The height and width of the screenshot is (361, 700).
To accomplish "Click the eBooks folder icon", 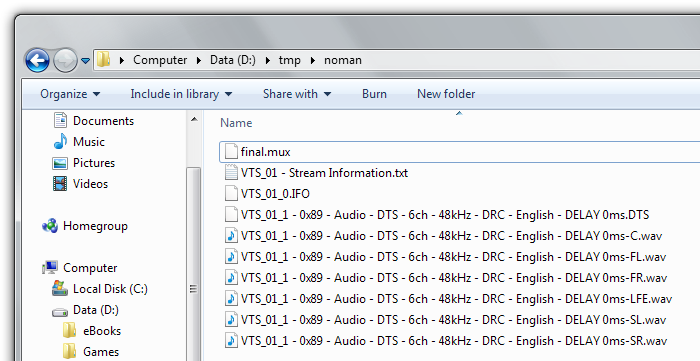I will coord(70,331).
